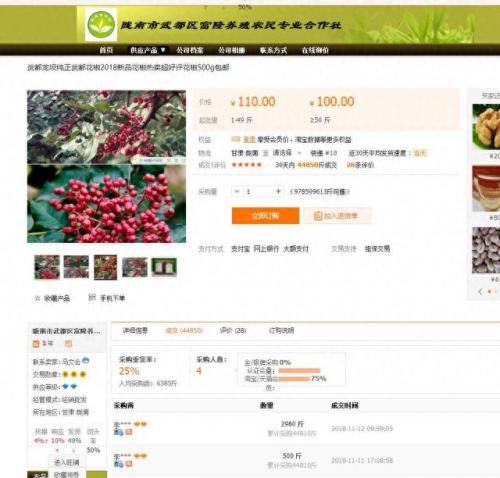
Task: Select the first product thumbnail below main image
Action: (x=47, y=267)
